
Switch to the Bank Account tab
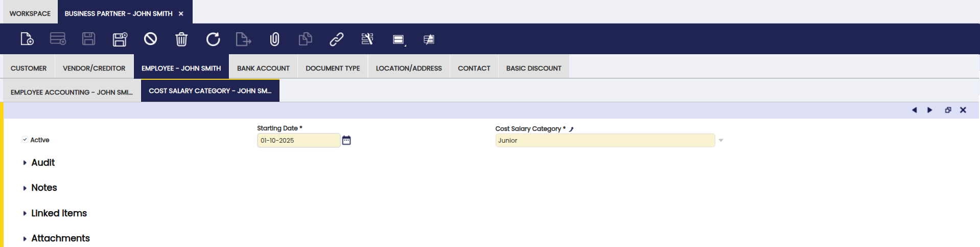[x=263, y=68]
